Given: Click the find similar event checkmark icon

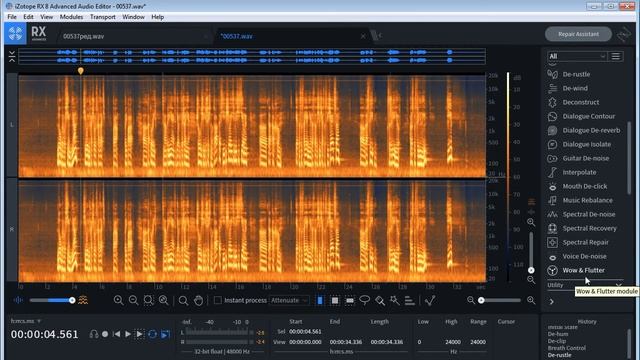Looking at the screenshot, I should pos(430,300).
